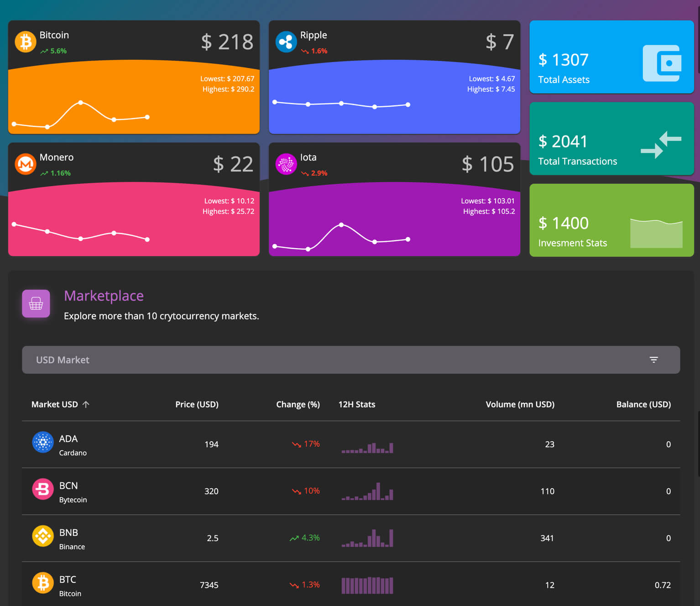Click the BTC coin icon in table
This screenshot has height=606, width=700.
pyautogui.click(x=43, y=583)
